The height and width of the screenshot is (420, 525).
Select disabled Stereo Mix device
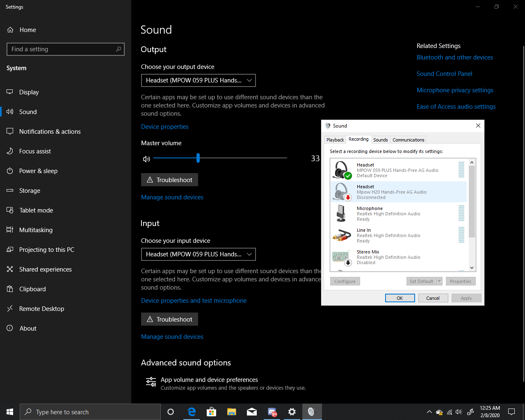[x=398, y=257]
